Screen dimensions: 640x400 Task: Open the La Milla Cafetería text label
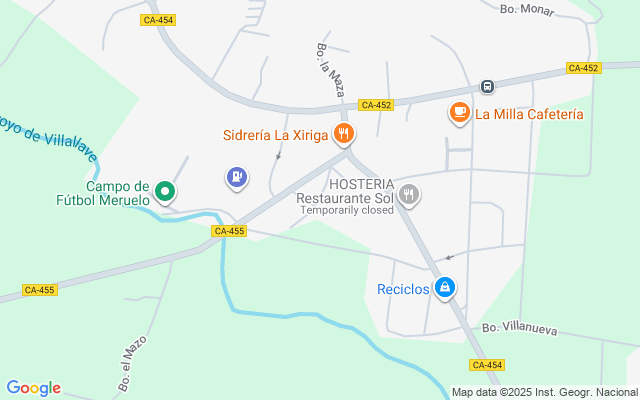tap(529, 114)
